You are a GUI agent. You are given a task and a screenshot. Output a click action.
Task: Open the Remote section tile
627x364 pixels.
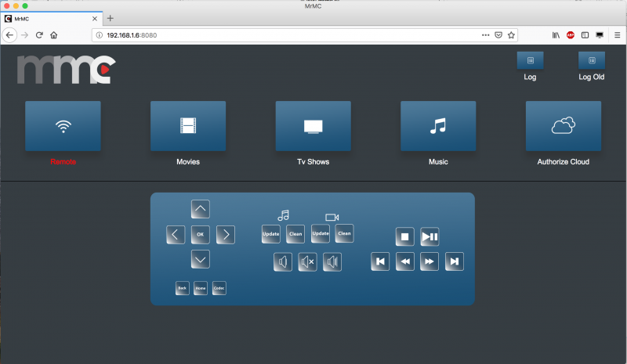(63, 126)
